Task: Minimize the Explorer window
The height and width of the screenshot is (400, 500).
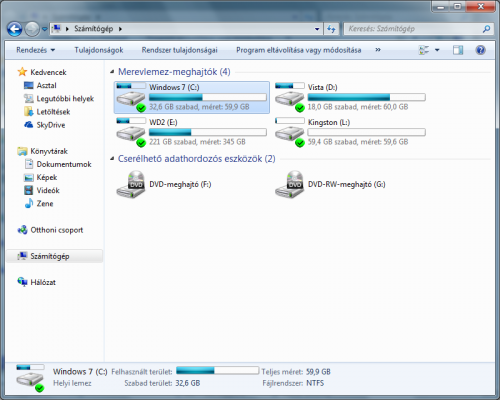Action: (441, 7)
